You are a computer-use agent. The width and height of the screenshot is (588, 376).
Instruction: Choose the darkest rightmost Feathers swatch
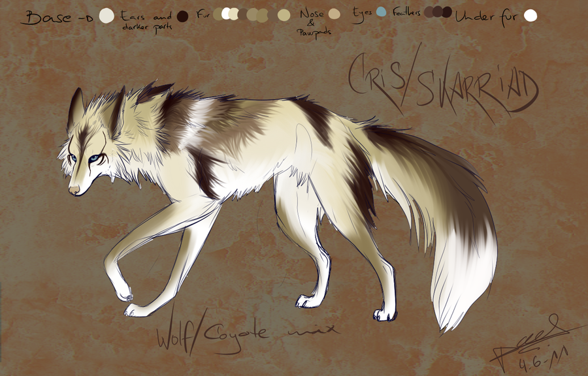[447, 12]
